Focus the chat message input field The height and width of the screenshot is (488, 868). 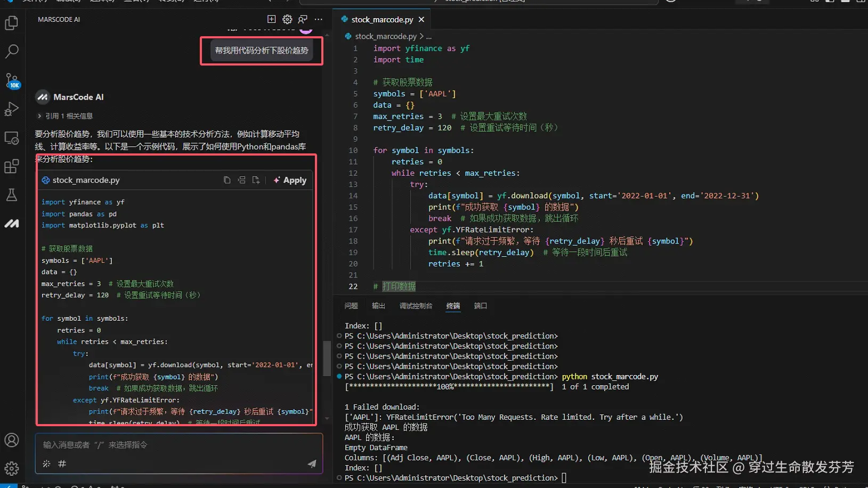point(179,445)
